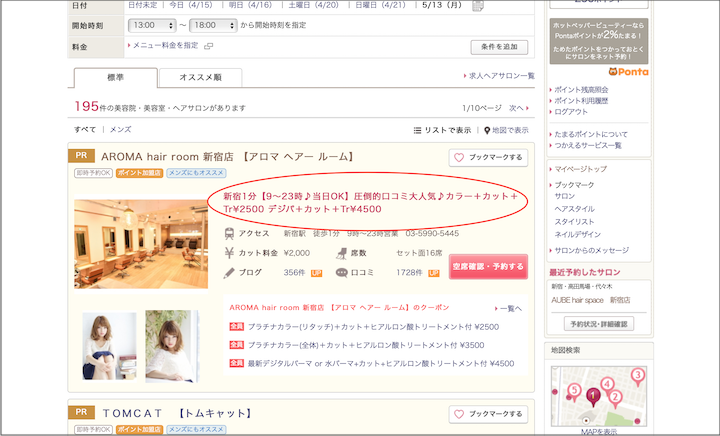Click the 条件を追加 button

click(x=498, y=47)
